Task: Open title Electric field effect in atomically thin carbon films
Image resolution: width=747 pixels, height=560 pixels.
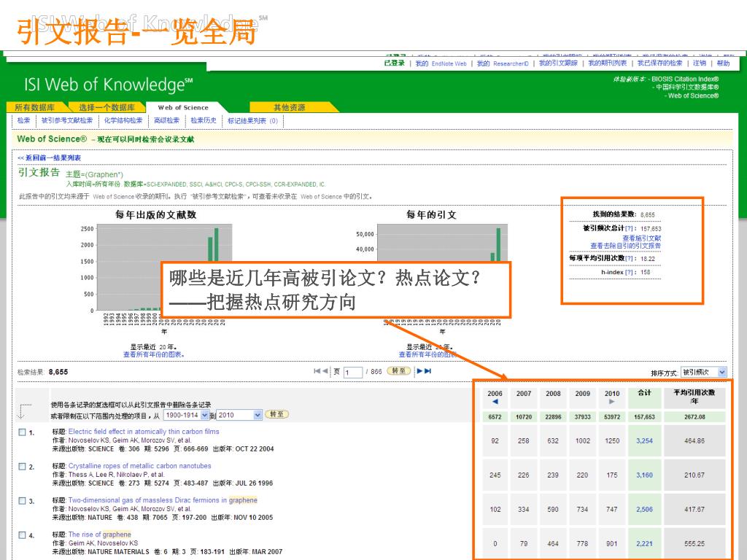Action: point(144,432)
